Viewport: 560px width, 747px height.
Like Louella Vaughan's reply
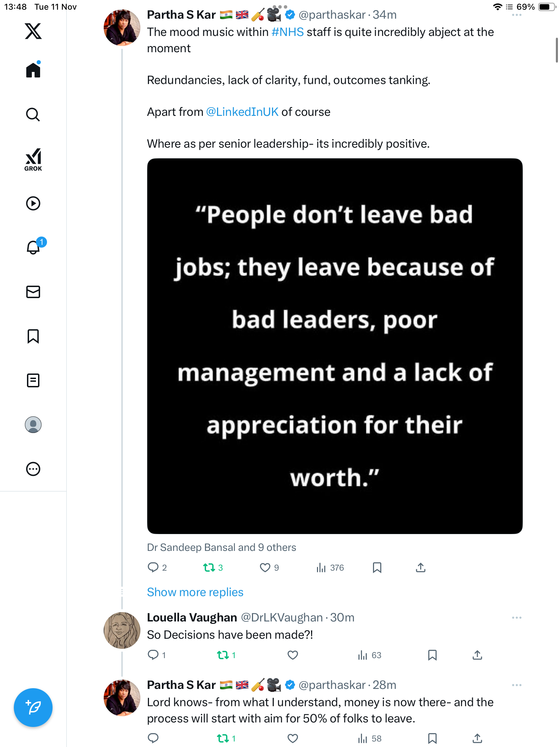point(293,655)
